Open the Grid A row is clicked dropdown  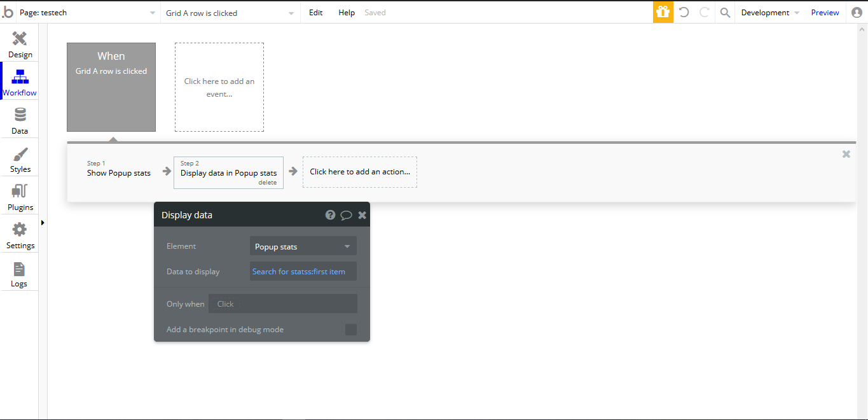click(230, 13)
